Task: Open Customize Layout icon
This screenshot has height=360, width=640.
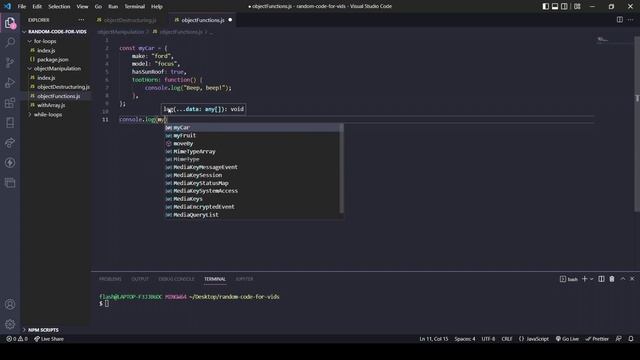Action: click(x=577, y=7)
